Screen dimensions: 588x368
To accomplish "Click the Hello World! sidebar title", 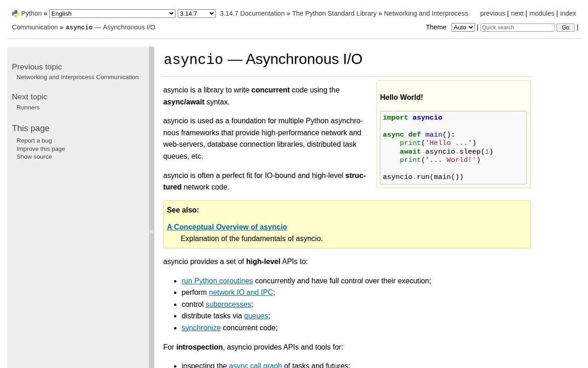I will (401, 98).
